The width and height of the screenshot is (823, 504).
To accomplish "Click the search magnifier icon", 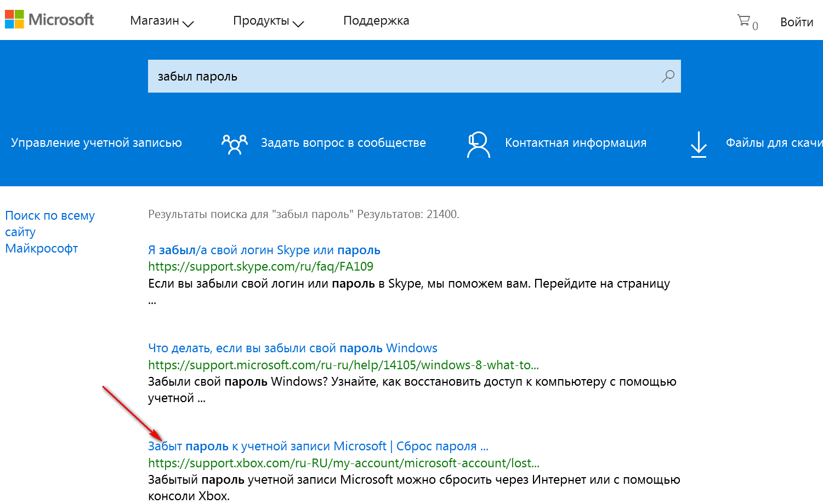I will 668,76.
